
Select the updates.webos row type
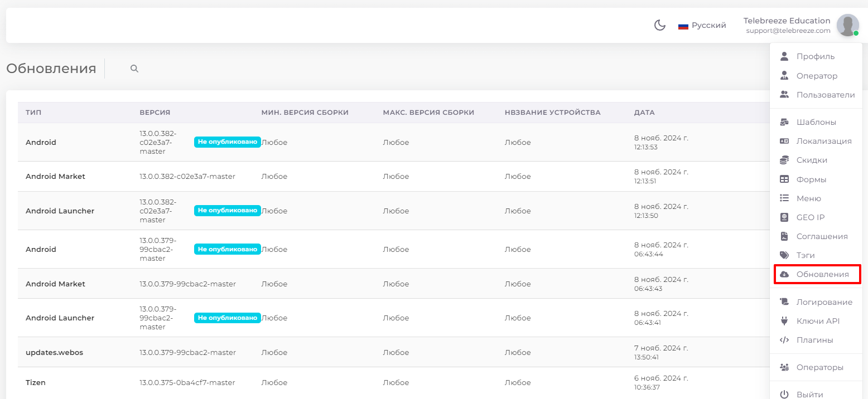pyautogui.click(x=54, y=352)
